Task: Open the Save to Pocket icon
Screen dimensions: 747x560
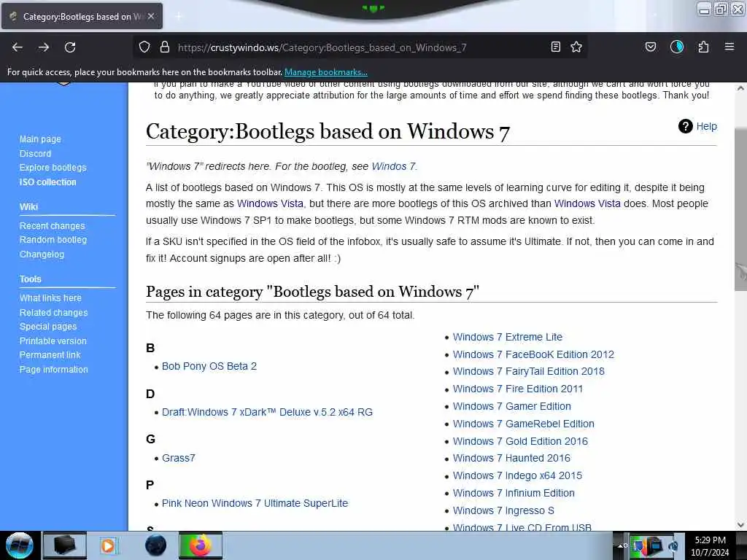Action: pos(650,47)
